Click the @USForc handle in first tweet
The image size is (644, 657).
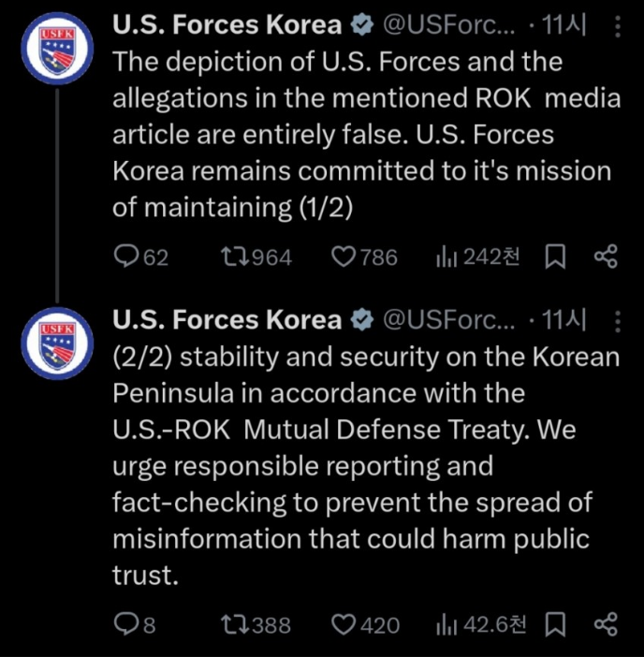[449, 26]
